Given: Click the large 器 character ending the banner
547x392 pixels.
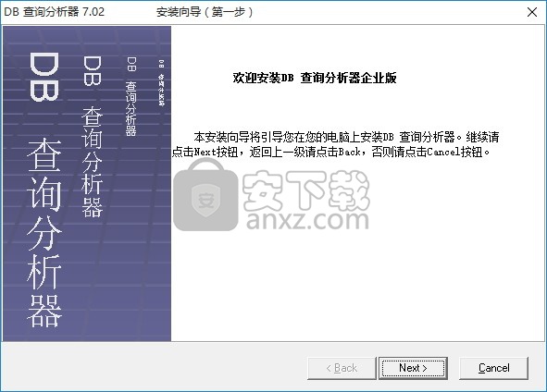Looking at the screenshot, I should pyautogui.click(x=44, y=311).
